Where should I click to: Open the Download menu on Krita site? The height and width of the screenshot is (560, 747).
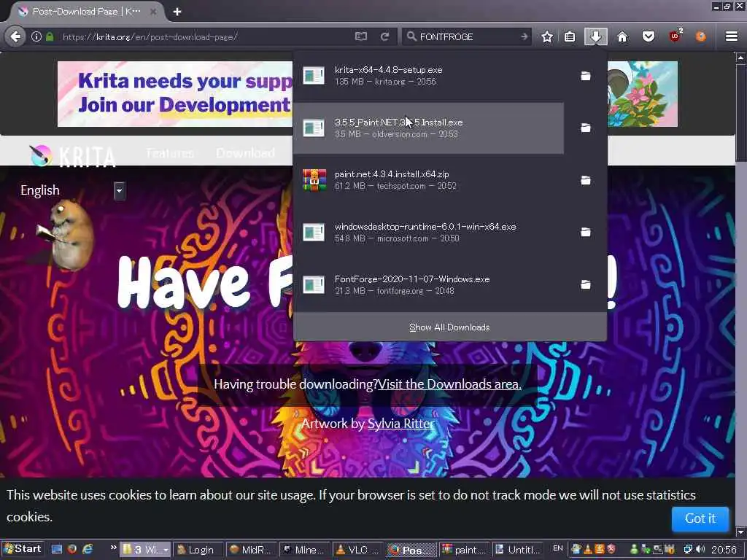click(x=245, y=153)
